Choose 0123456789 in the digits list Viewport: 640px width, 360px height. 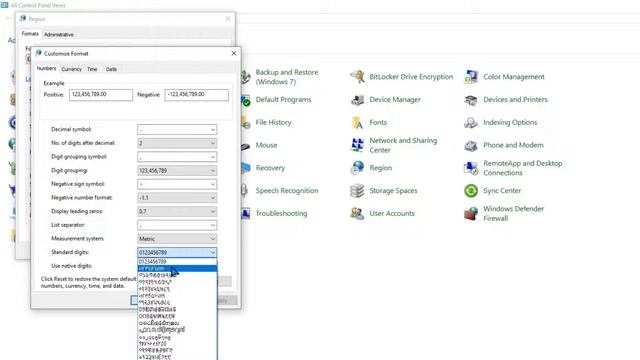pos(177,261)
